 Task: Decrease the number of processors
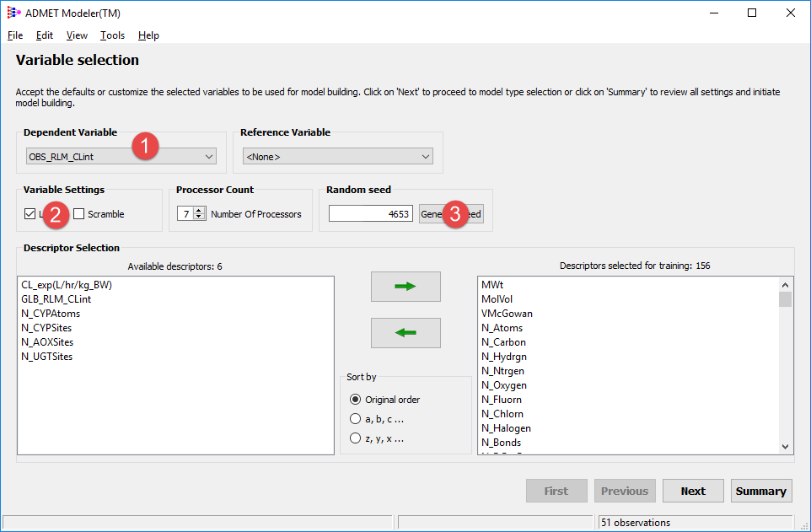[199, 217]
